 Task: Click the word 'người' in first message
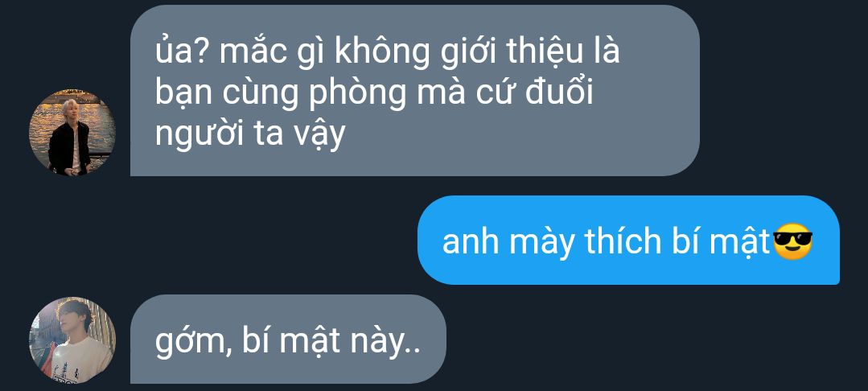pyautogui.click(x=200, y=134)
